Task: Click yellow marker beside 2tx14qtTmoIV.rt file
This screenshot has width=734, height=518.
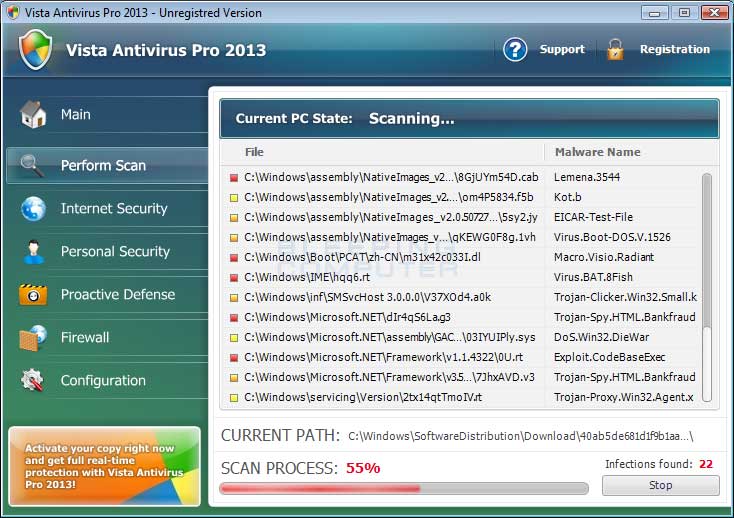Action: [234, 398]
